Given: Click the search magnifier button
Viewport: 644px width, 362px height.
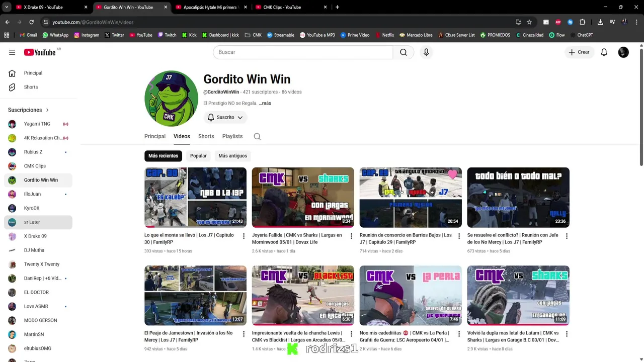Looking at the screenshot, I should 404,52.
